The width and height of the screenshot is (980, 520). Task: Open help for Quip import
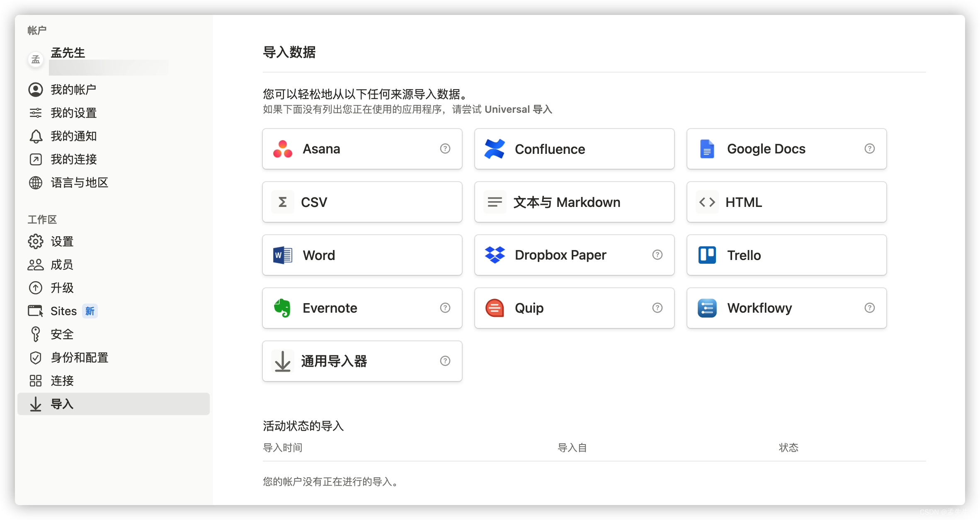tap(657, 308)
